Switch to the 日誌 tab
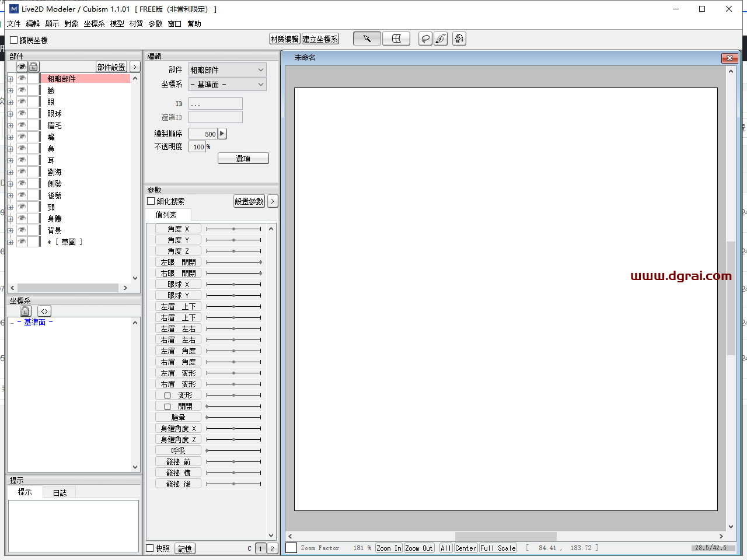Screen dimensions: 747x560 [60, 493]
